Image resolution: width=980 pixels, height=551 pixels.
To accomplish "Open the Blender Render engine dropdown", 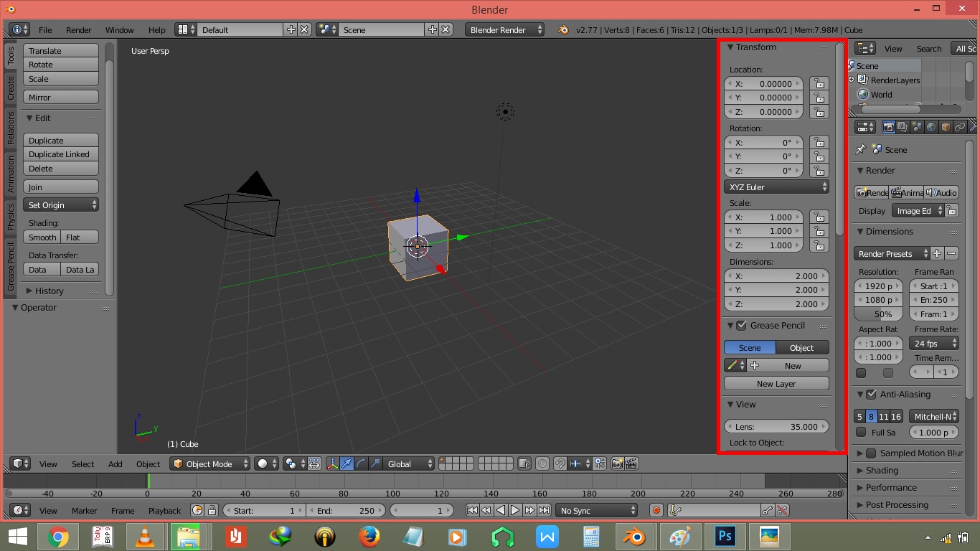I will (504, 29).
